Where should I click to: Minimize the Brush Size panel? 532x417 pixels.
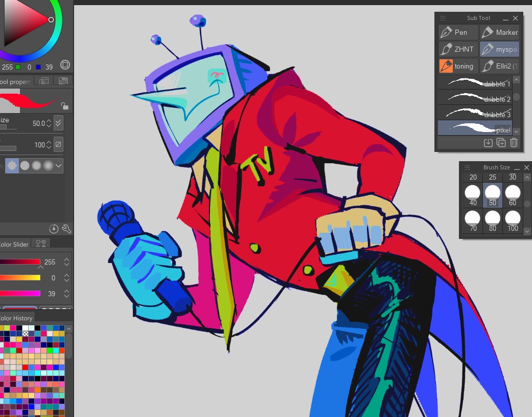(517, 168)
